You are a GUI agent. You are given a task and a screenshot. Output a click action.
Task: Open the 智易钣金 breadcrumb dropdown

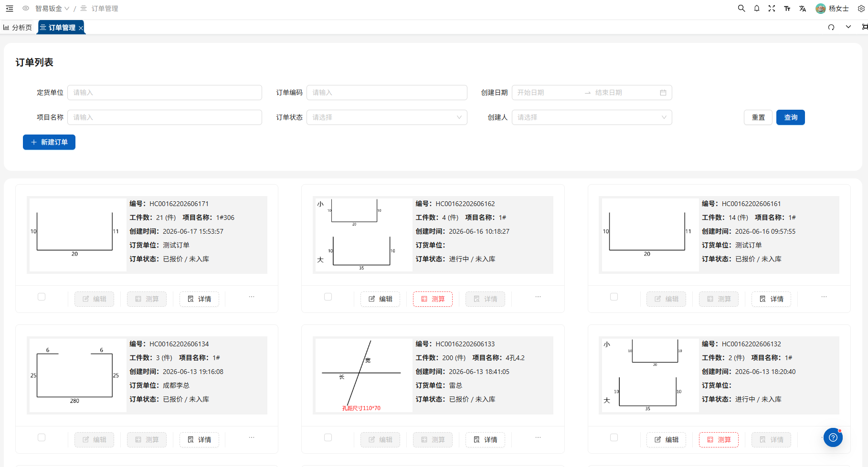pos(52,9)
